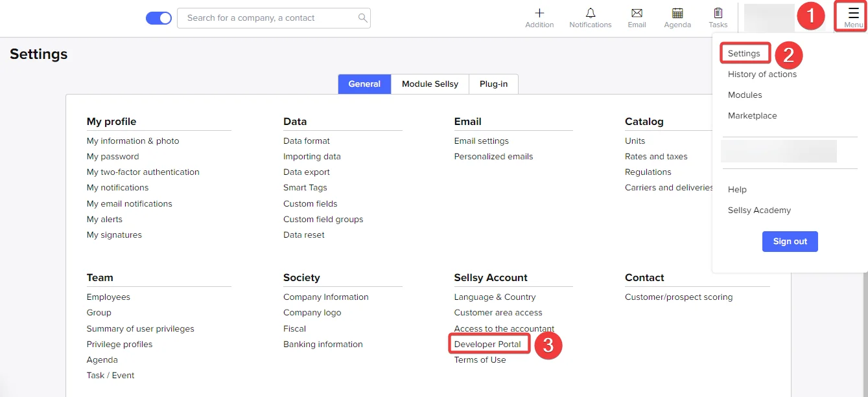The image size is (868, 397).
Task: Open Fiscal under Society
Action: [x=295, y=328]
